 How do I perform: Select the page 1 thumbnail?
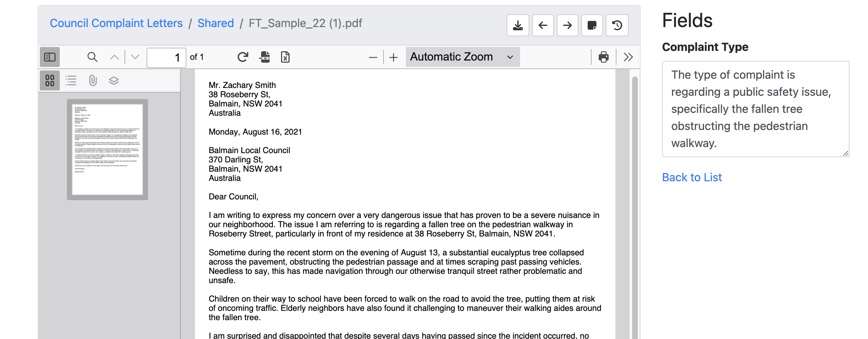[106, 148]
